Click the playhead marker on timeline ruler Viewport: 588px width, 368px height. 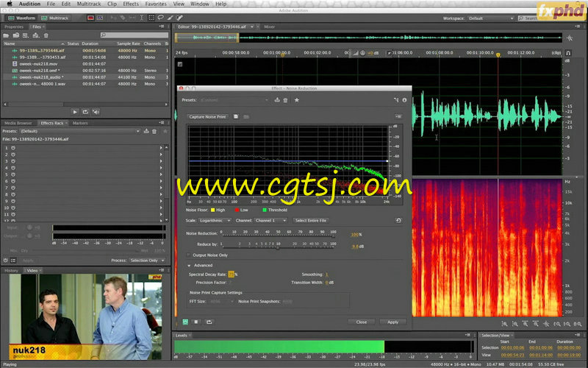click(x=498, y=54)
